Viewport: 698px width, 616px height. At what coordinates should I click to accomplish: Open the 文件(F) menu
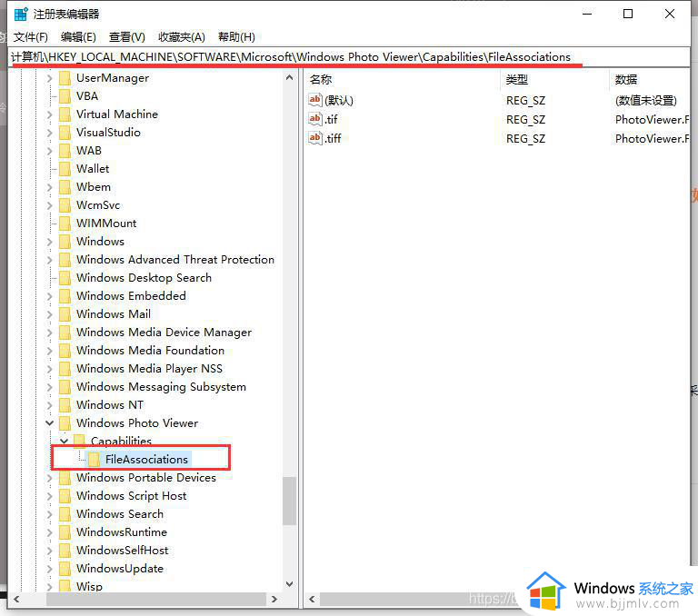tap(30, 37)
